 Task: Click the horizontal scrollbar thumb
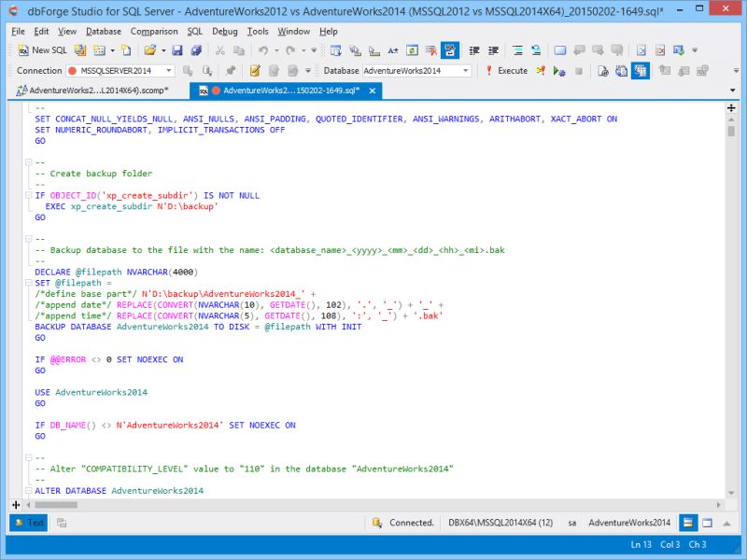(56, 505)
